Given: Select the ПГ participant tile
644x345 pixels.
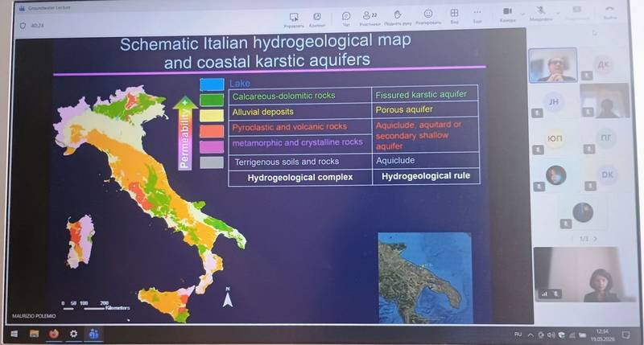Looking at the screenshot, I should tap(606, 138).
